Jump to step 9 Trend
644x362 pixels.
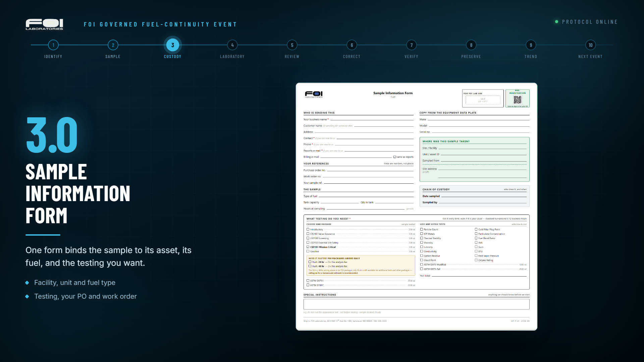[531, 45]
